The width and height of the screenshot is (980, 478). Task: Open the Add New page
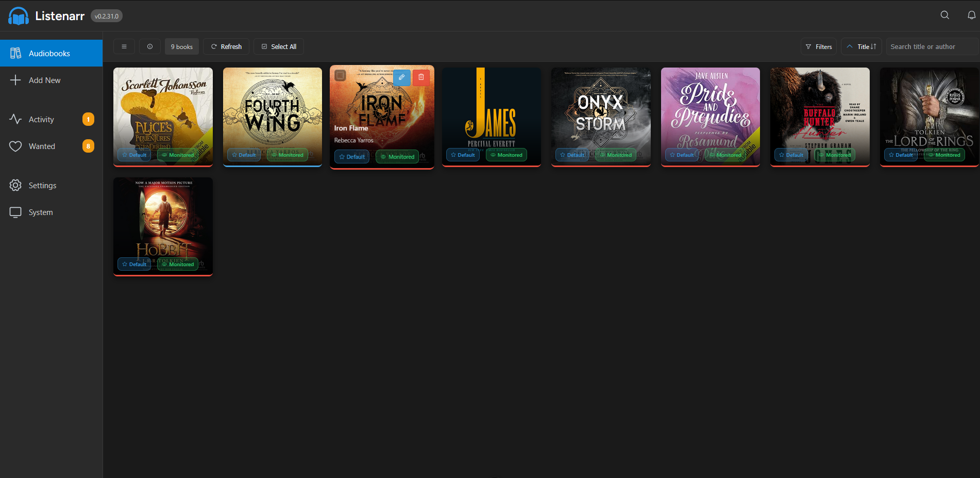tap(52, 80)
